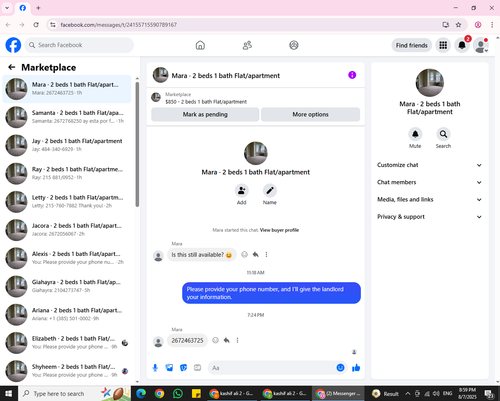The height and width of the screenshot is (401, 500).
Task: Open the Groups icon in top navigation
Action: 294,45
